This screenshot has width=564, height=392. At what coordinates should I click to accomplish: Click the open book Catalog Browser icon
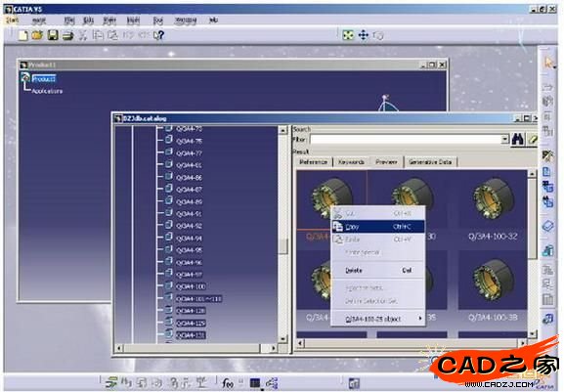[x=547, y=226]
